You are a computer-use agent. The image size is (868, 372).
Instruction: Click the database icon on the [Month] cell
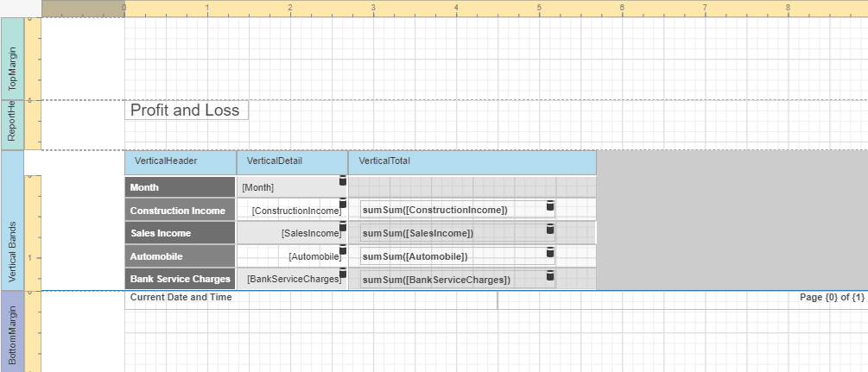(x=342, y=181)
